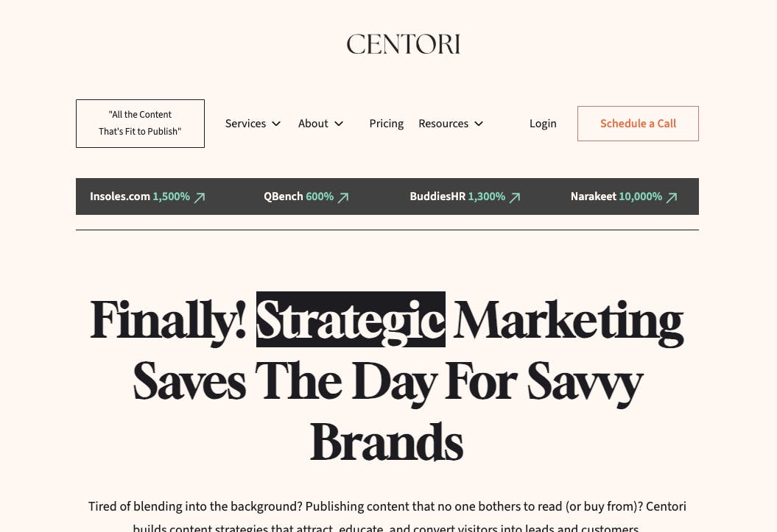
Task: Click the arrow icon next to Insoles.com result
Action: pos(199,197)
